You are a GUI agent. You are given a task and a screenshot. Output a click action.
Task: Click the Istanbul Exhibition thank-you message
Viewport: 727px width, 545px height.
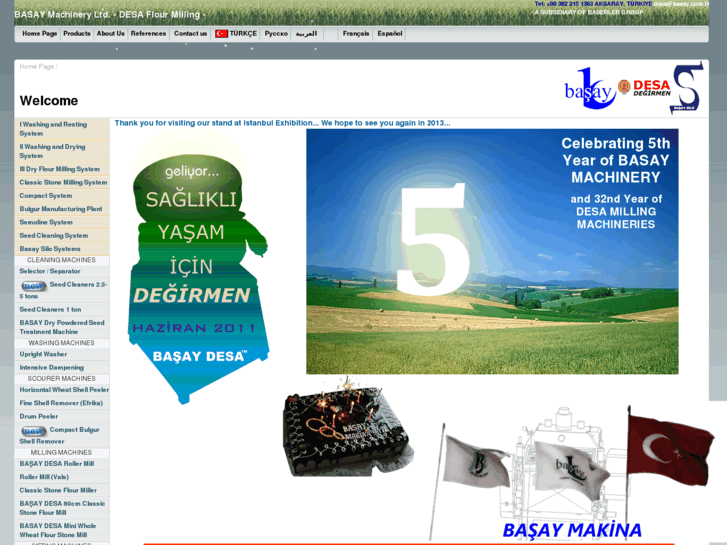(282, 123)
